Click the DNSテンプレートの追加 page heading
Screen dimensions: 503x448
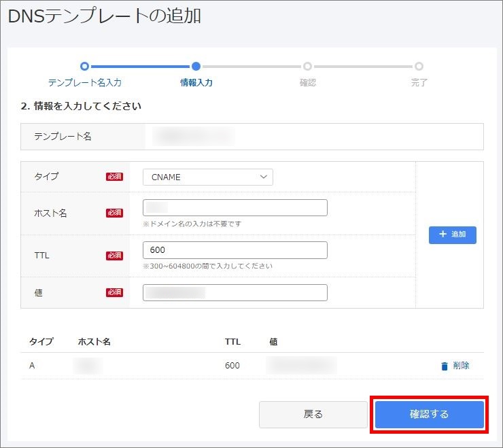pyautogui.click(x=104, y=16)
